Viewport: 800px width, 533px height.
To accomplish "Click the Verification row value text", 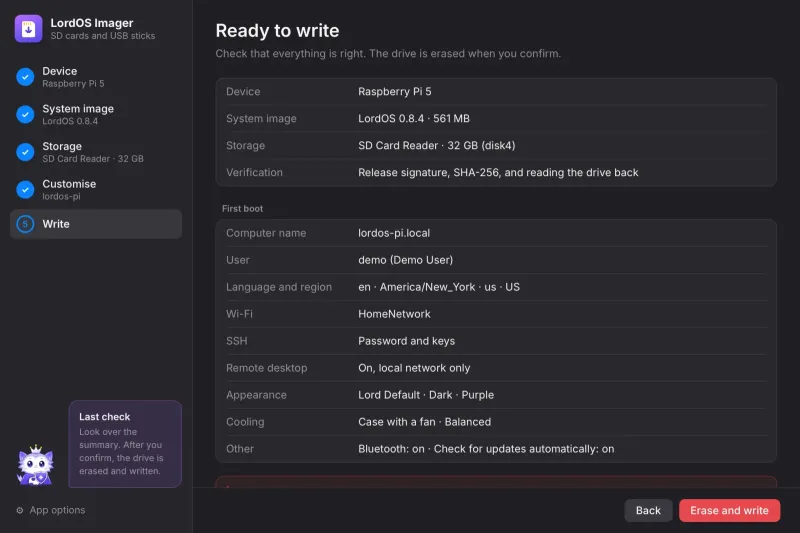I will coord(498,173).
